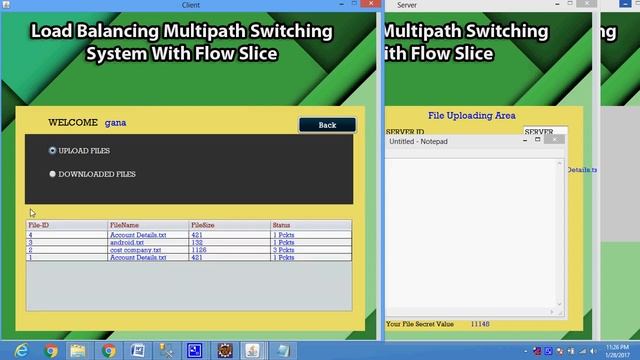Image resolution: width=640 pixels, height=360 pixels.
Task: Maximize the Notepad window
Action: coord(538,140)
